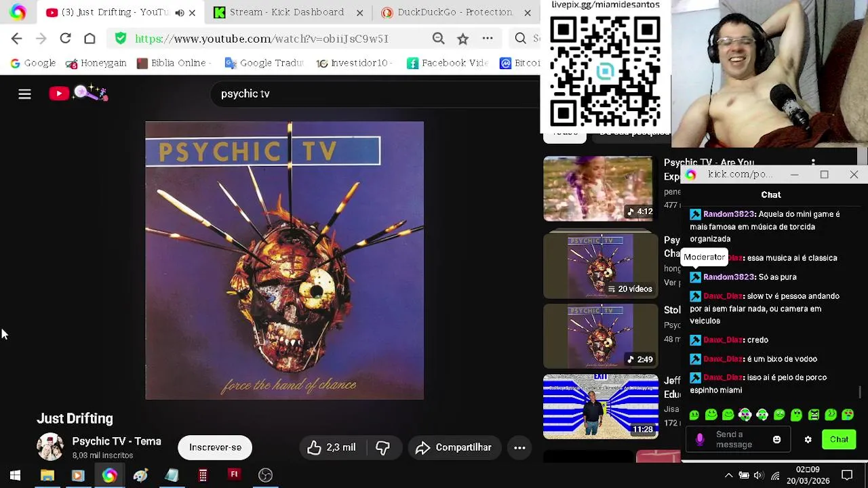
Task: Open the Wi-Fi network tray icon
Action: pyautogui.click(x=774, y=476)
